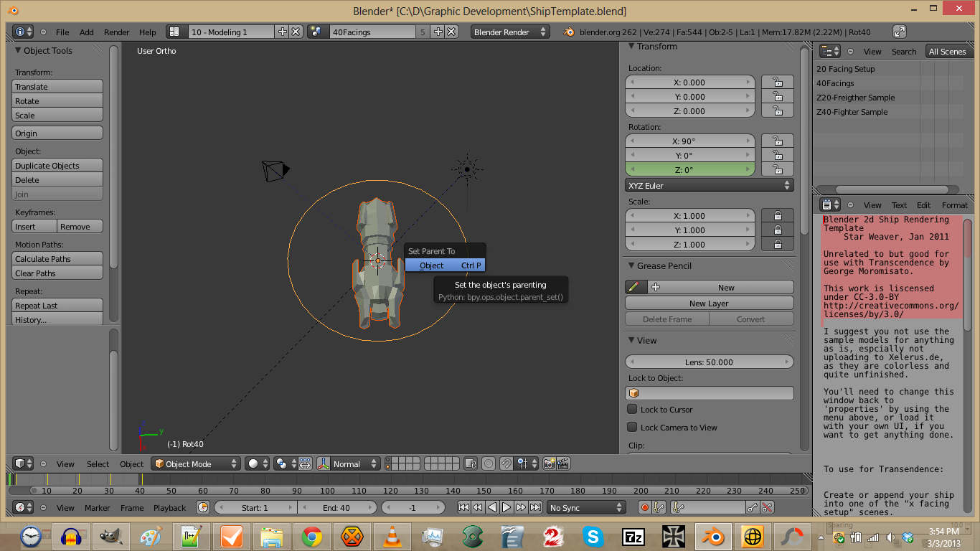Viewport: 980px width, 551px height.
Task: Click the 3D view editor type icon
Action: click(24, 463)
